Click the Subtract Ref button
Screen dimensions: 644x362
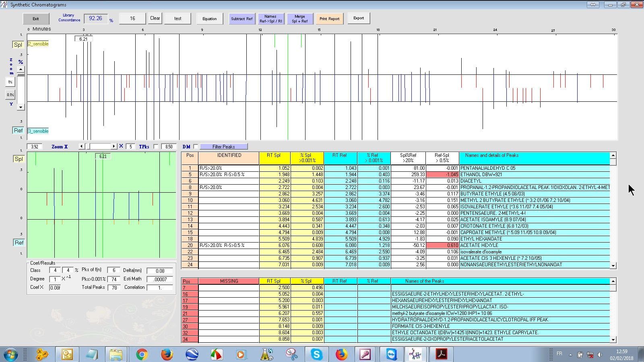pyautogui.click(x=242, y=19)
